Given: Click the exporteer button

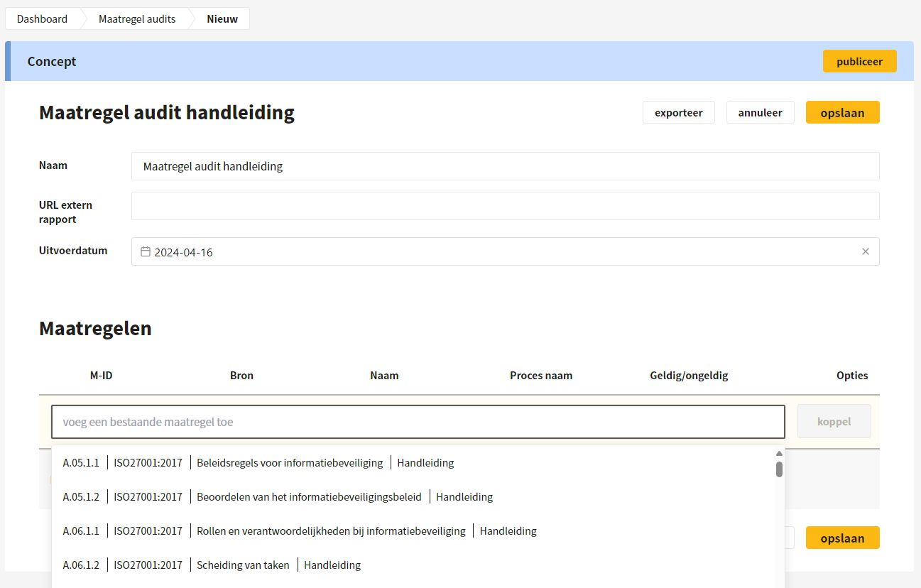Looking at the screenshot, I should tap(679, 112).
